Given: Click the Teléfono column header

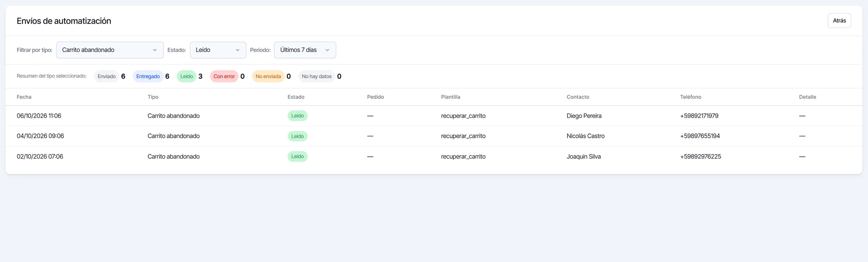Looking at the screenshot, I should point(691,97).
